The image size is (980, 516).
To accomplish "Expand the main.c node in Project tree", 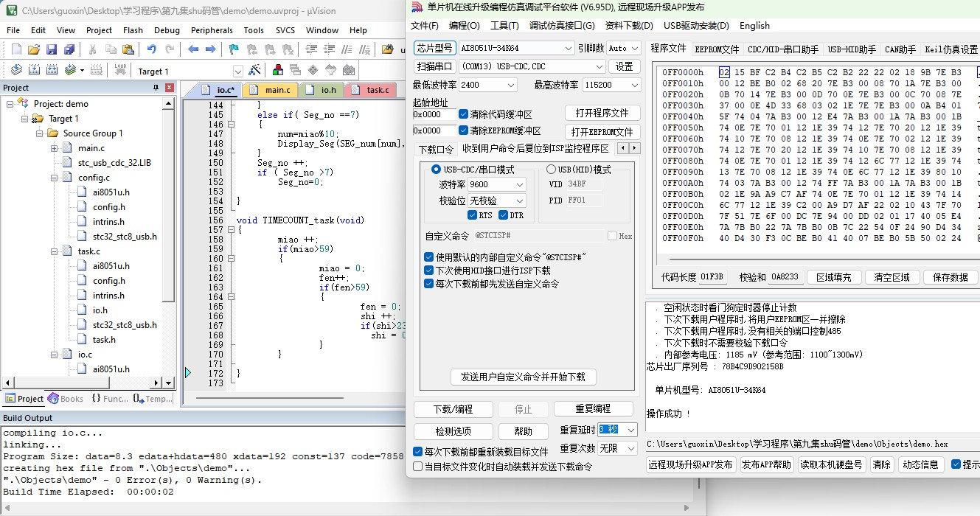I will pyautogui.click(x=55, y=148).
